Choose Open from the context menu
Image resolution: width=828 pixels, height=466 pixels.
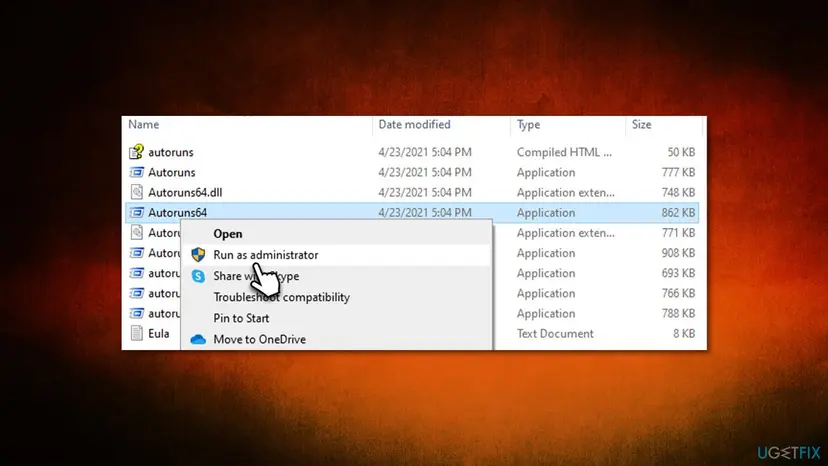(x=336, y=234)
